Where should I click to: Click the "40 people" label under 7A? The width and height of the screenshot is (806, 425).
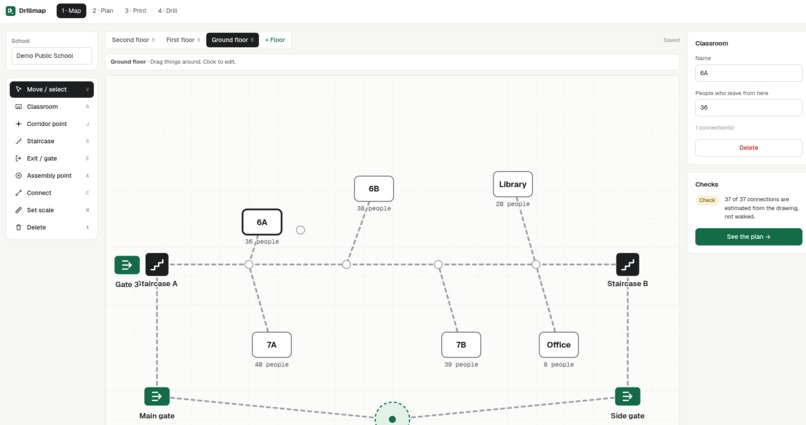pos(271,364)
